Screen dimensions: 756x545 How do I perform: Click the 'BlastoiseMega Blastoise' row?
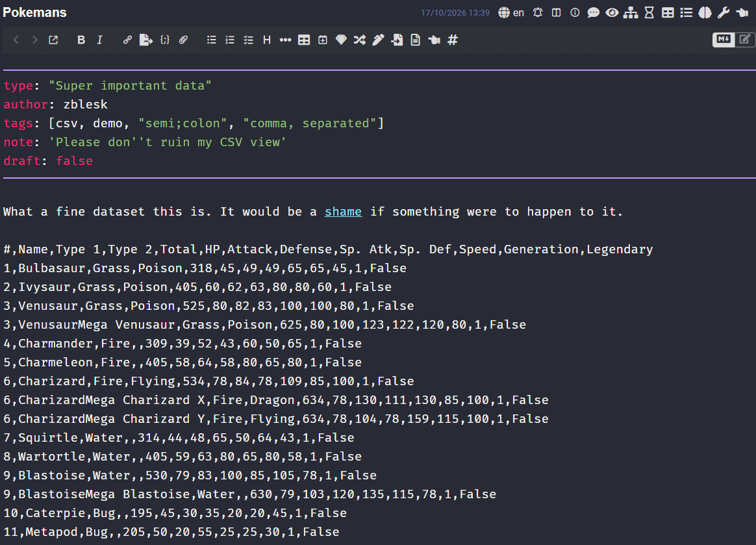pos(250,494)
